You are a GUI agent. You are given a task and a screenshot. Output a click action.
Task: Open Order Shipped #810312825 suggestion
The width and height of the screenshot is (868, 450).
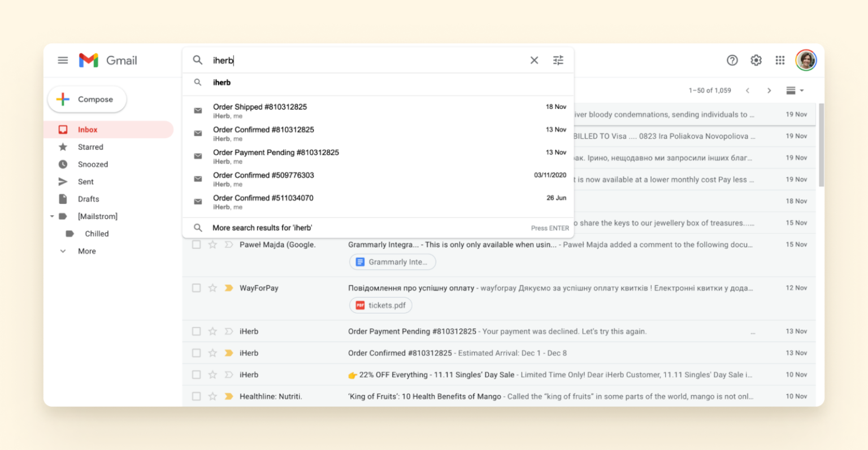tap(378, 111)
